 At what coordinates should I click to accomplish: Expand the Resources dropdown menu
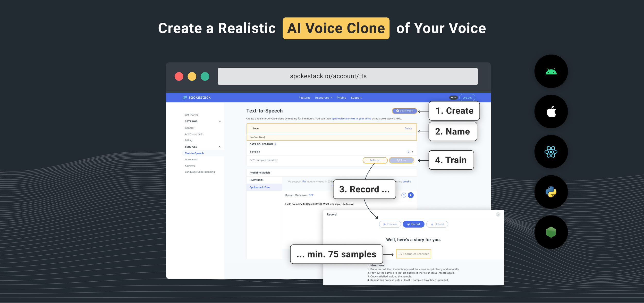323,97
